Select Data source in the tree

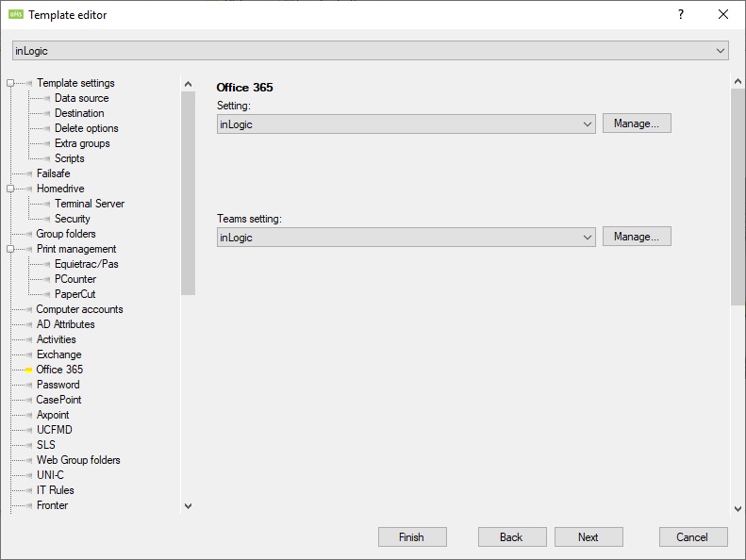click(81, 98)
